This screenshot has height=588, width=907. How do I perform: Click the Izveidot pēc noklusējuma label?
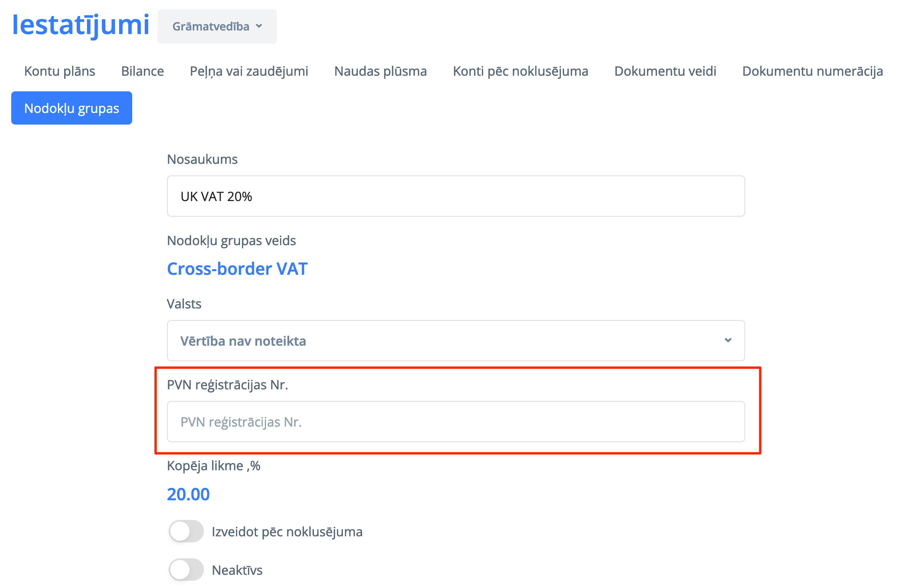click(x=287, y=532)
